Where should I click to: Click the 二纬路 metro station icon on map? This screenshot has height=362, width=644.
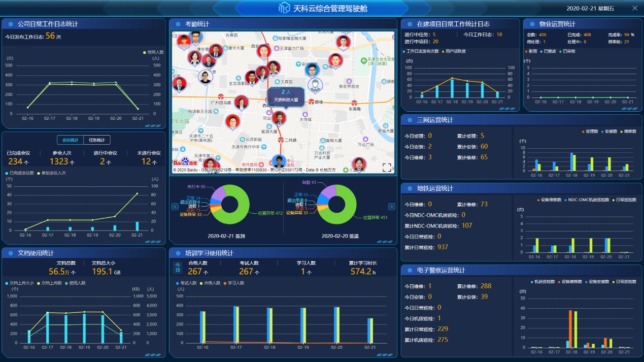[281, 140]
